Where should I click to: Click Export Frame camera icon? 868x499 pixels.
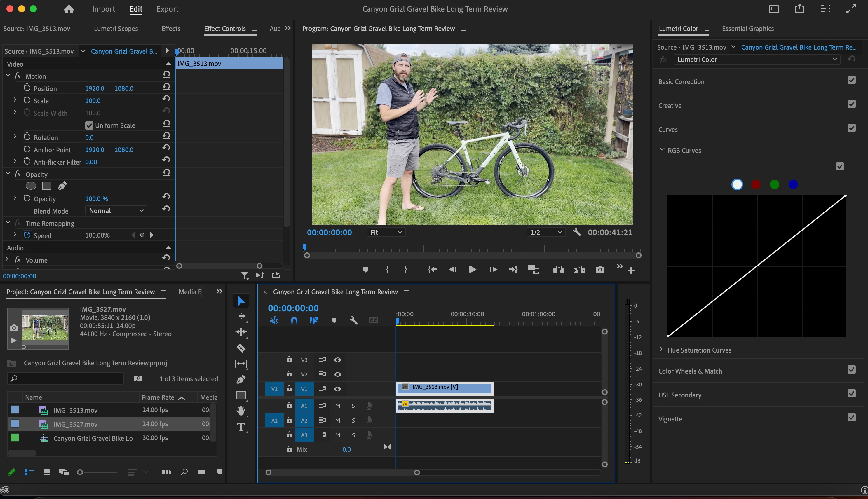(600, 270)
